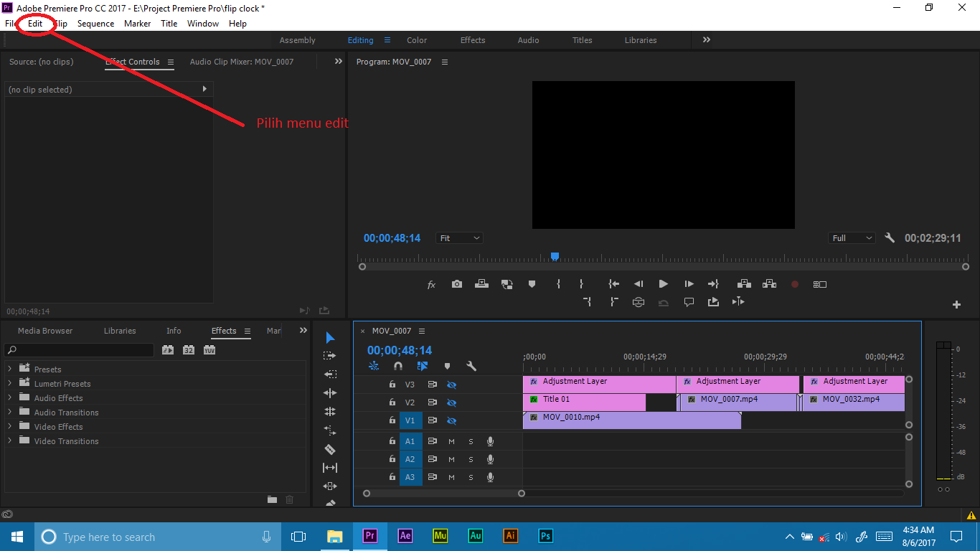The height and width of the screenshot is (551, 980).
Task: Click the Add Marker icon in timeline
Action: coord(447,366)
